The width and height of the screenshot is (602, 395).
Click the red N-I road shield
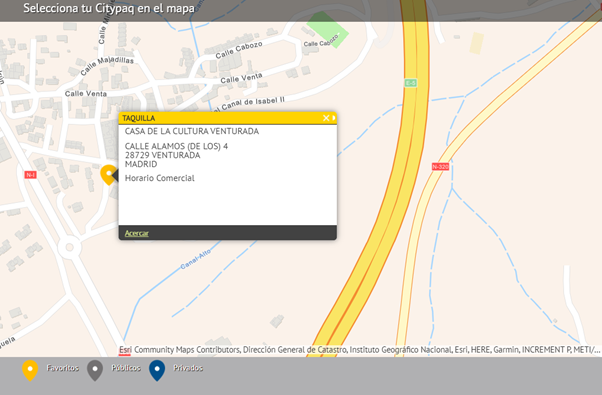[30, 175]
